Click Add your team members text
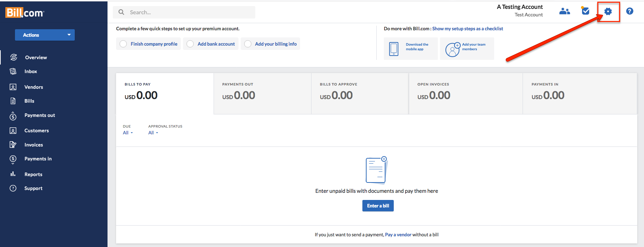 (473, 47)
